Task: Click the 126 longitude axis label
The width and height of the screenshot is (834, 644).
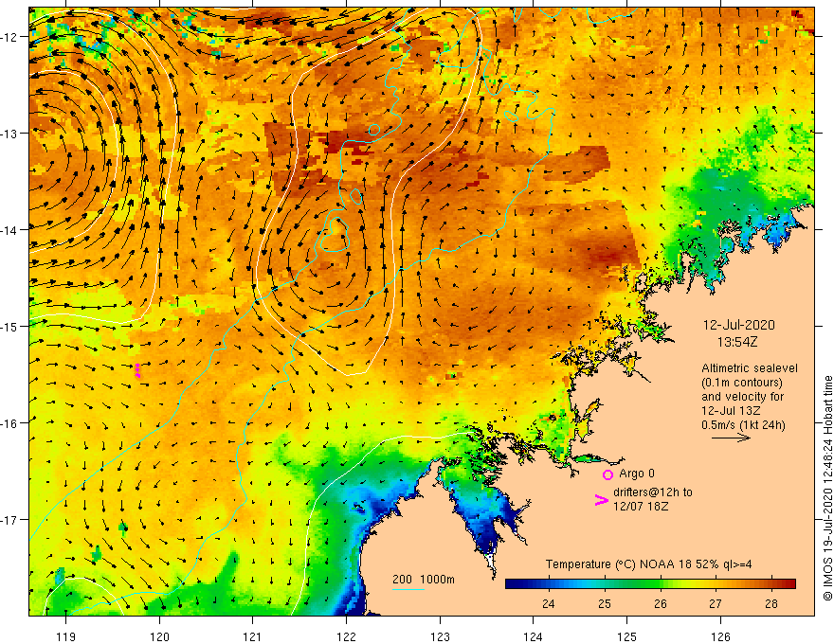Action: click(x=720, y=637)
